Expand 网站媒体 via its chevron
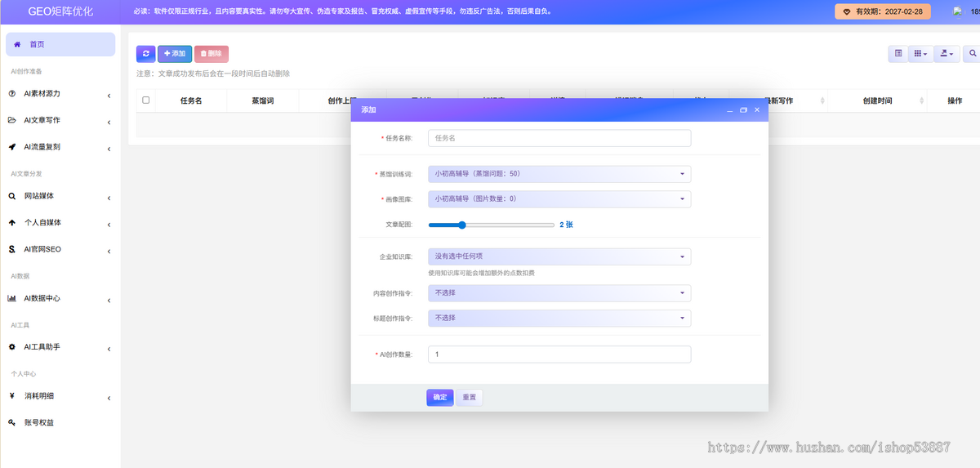The image size is (980, 468). (x=109, y=197)
